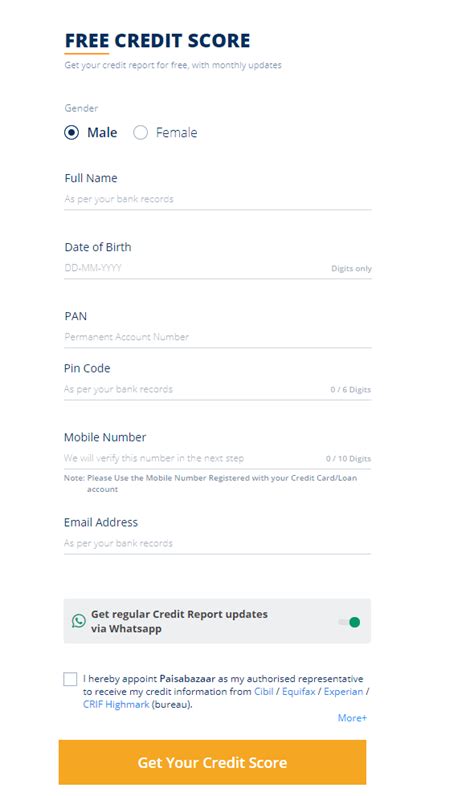Click the Get Your Credit Score button
Viewport: 474px width, 796px height.
[212, 762]
